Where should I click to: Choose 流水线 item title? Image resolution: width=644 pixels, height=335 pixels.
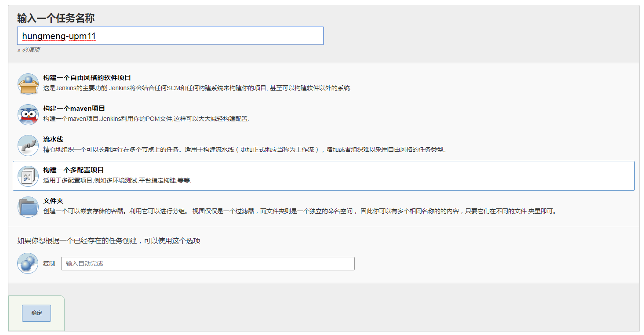click(x=53, y=139)
